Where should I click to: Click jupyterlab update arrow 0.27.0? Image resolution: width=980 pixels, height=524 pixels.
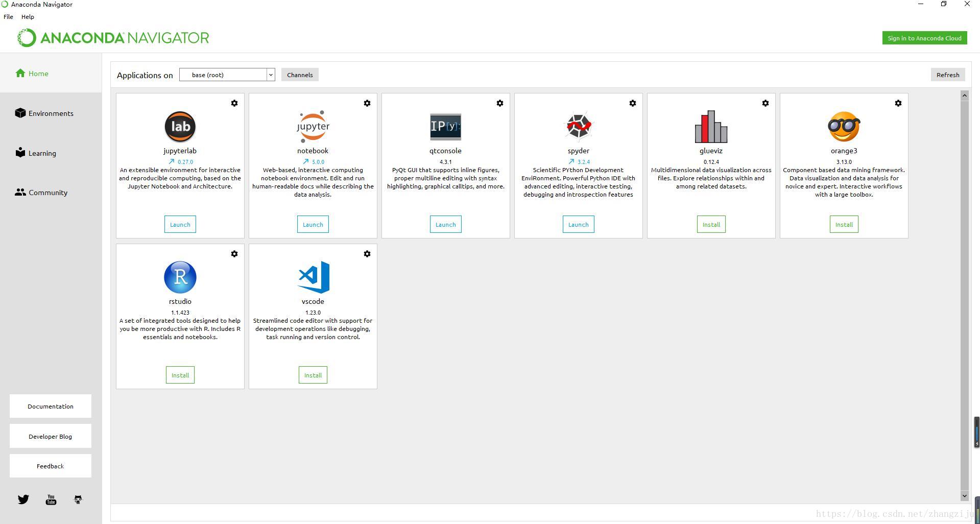(181, 162)
